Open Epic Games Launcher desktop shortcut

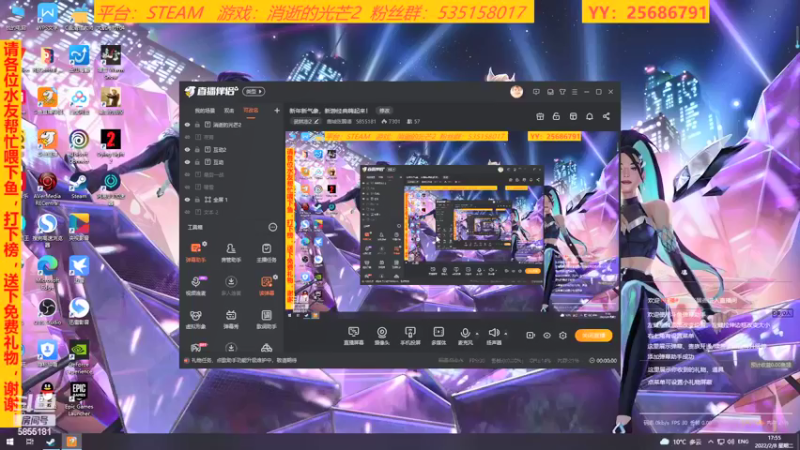click(x=79, y=399)
